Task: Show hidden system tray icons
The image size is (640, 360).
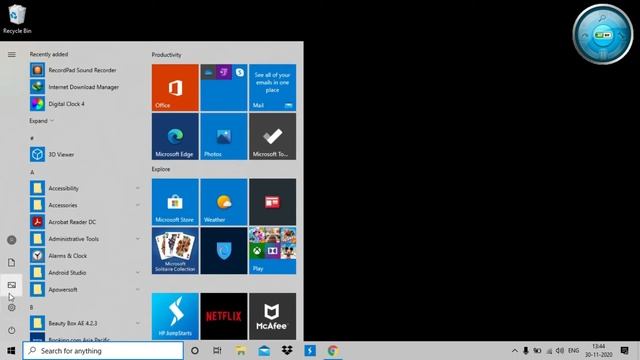Action: [x=515, y=351]
